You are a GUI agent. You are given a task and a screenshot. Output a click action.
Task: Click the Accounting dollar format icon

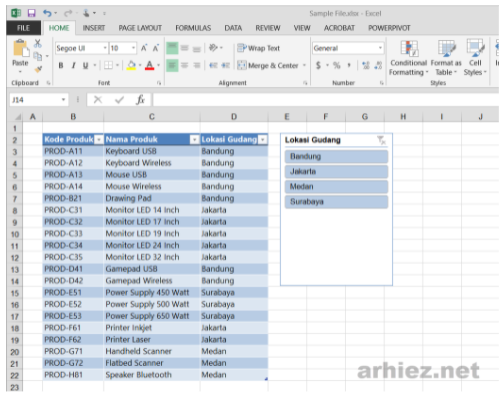pyautogui.click(x=318, y=65)
